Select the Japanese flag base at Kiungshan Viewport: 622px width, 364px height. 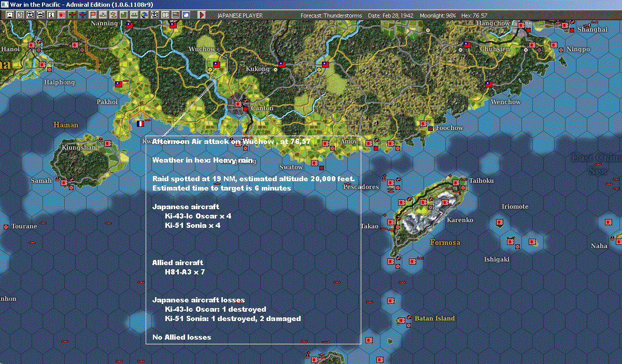[107, 143]
